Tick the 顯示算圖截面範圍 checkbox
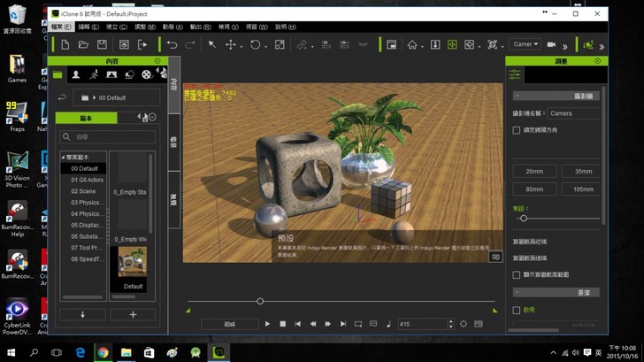The width and height of the screenshot is (644, 362). point(517,274)
